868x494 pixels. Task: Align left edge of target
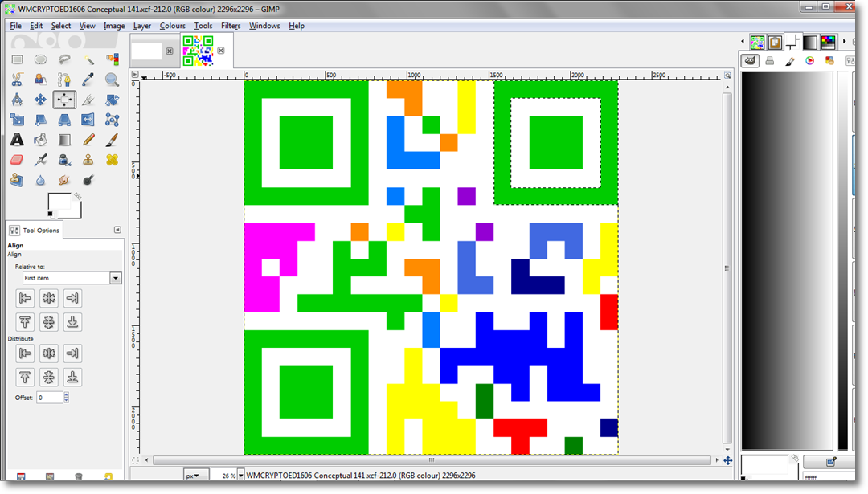[x=25, y=298]
